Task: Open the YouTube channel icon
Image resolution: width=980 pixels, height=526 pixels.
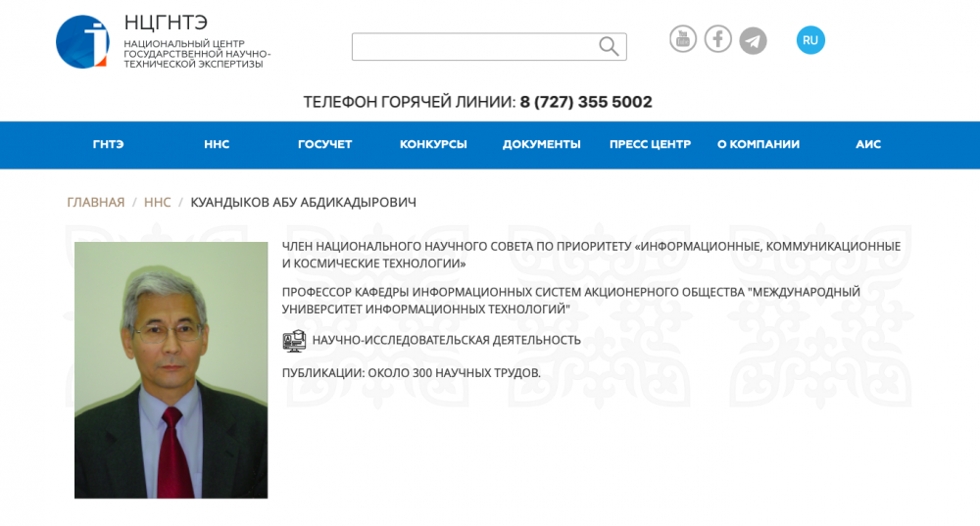Action: [682, 39]
